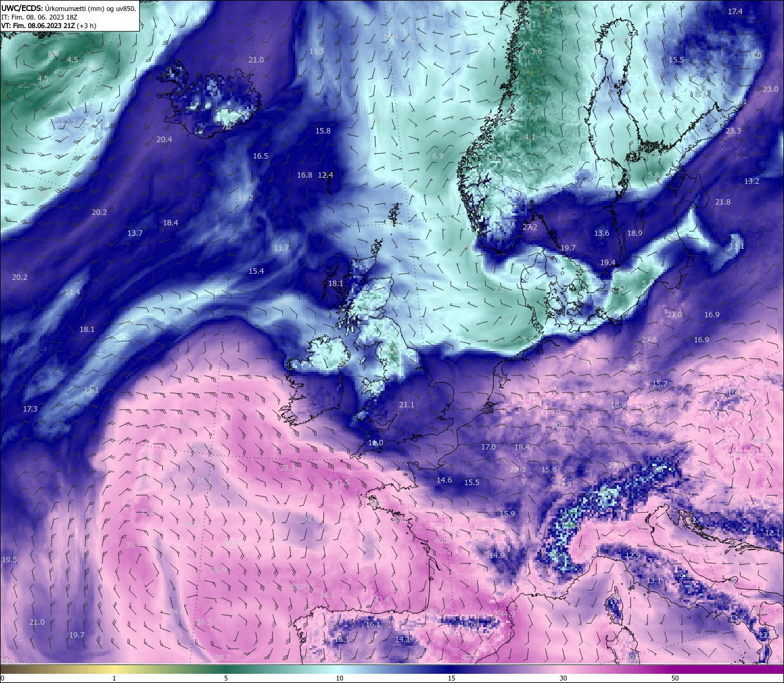Click the map value '39.1'

287,467
